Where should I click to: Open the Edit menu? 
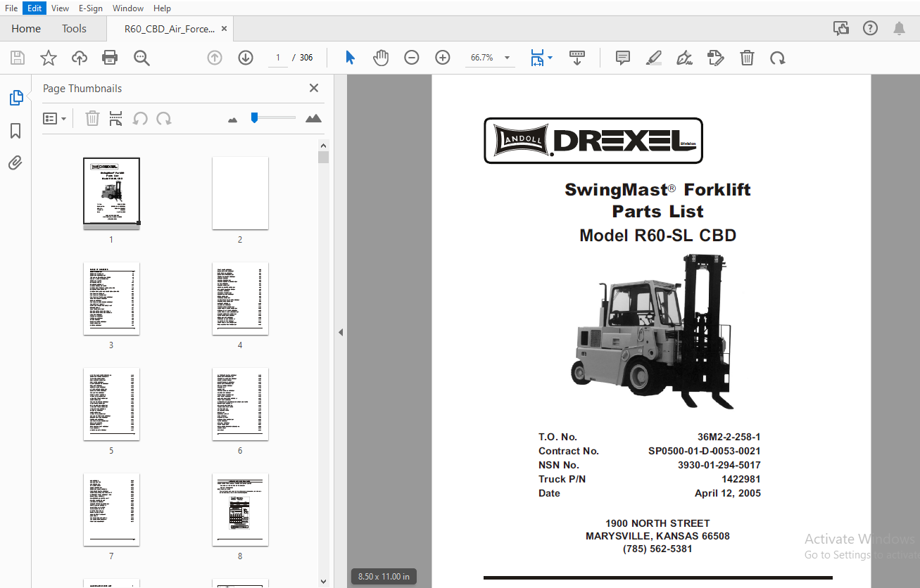pos(34,8)
